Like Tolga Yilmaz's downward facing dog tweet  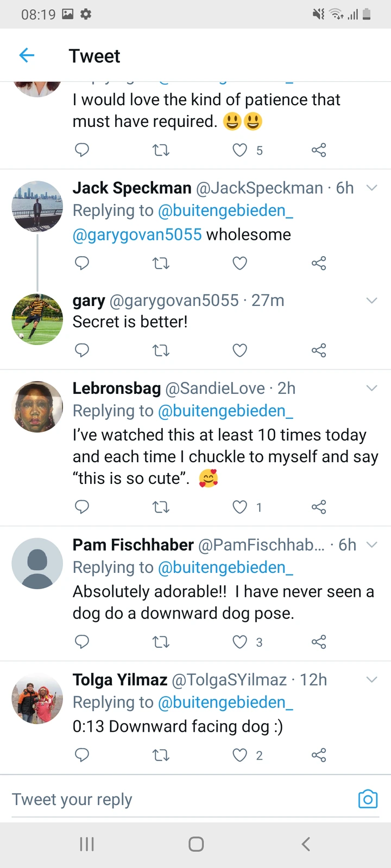(239, 755)
